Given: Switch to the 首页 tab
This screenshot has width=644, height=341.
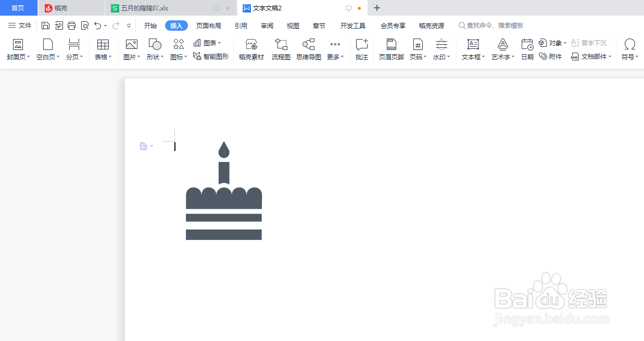Looking at the screenshot, I should [x=18, y=8].
